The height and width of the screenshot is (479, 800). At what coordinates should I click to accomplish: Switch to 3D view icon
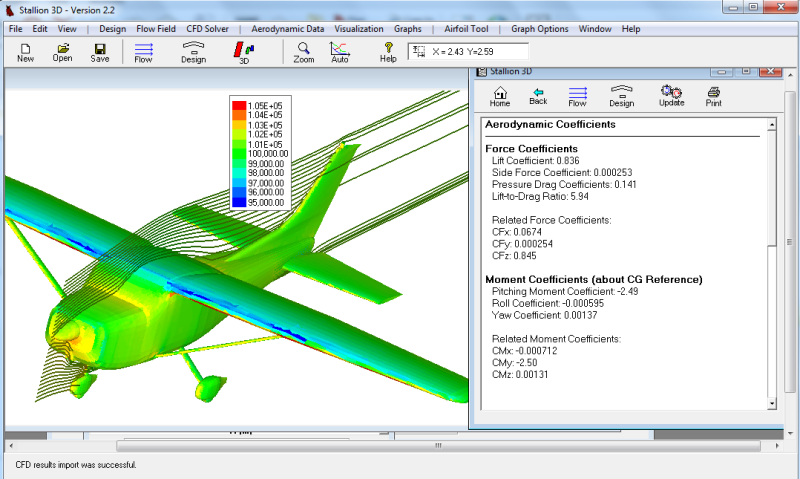244,53
